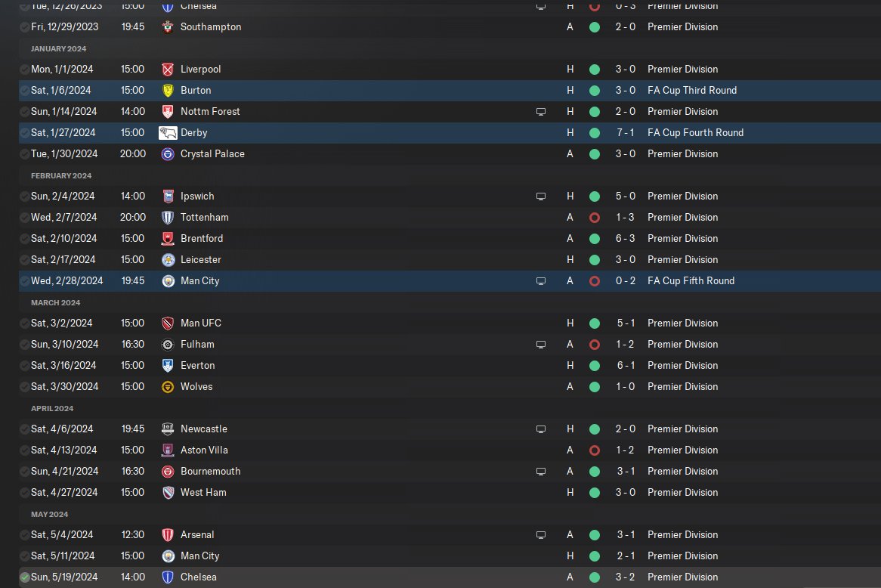Open the Aston Villa team link
Image resolution: width=881 pixels, height=588 pixels.
pyautogui.click(x=204, y=450)
